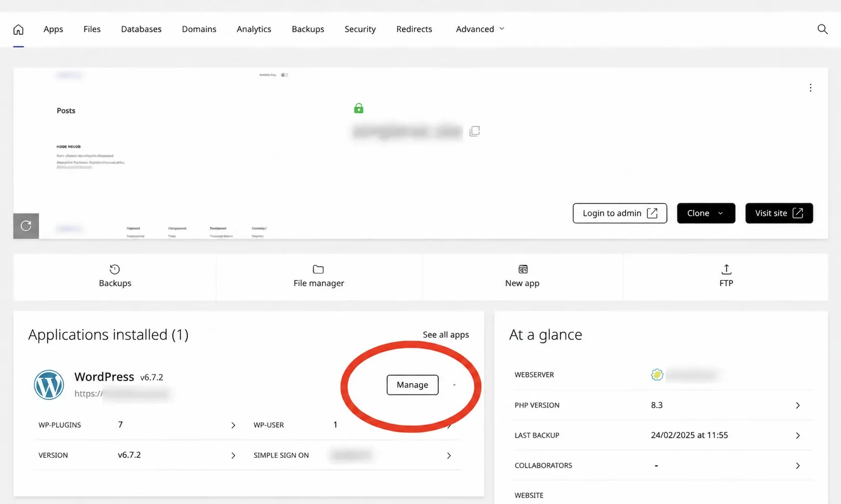Copy the domain name using copy icon
Viewport: 841px width, 504px height.
click(x=474, y=131)
